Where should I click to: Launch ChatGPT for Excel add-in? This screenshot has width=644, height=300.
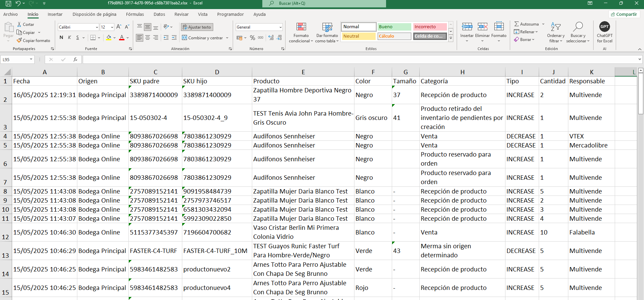tap(605, 33)
